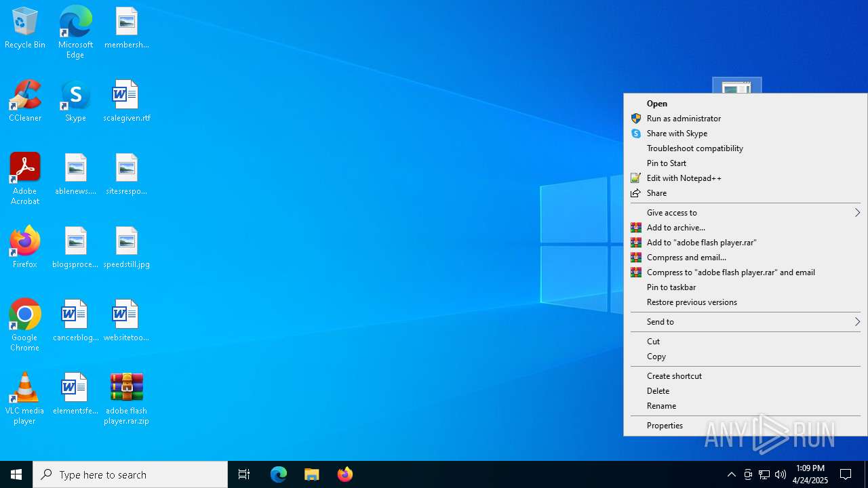Select the Microsoft Edge desktop shortcut

point(75,32)
